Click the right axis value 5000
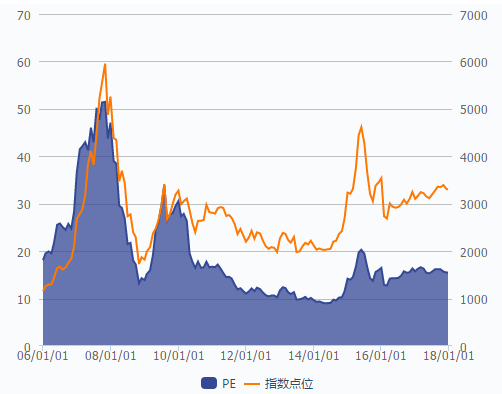The width and height of the screenshot is (502, 394). tap(474, 110)
